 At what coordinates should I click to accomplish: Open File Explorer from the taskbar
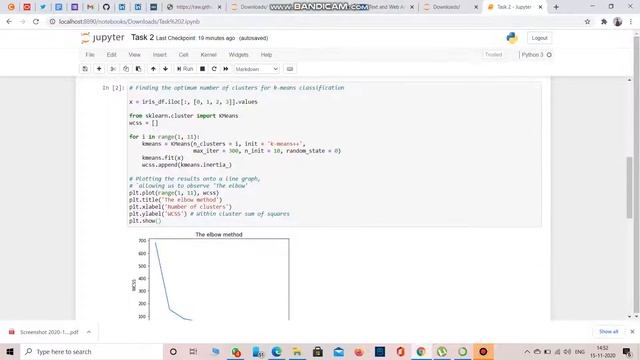297,351
